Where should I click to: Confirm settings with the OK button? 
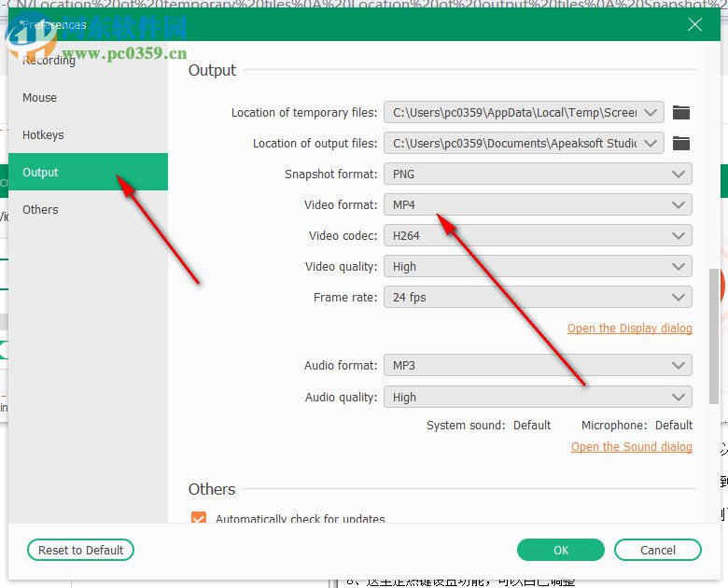561,550
